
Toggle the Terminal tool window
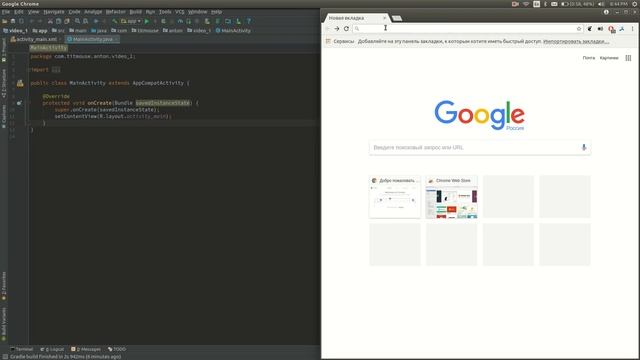pos(22,349)
